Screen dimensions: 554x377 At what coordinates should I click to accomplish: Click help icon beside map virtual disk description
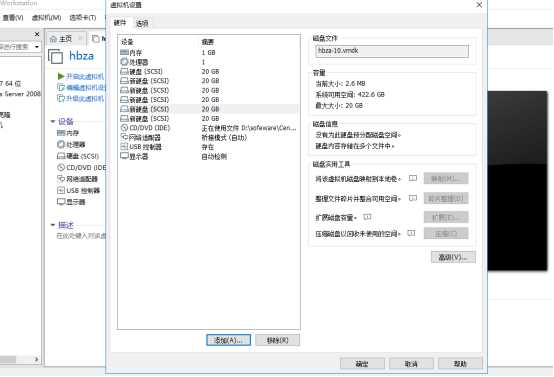tap(413, 178)
